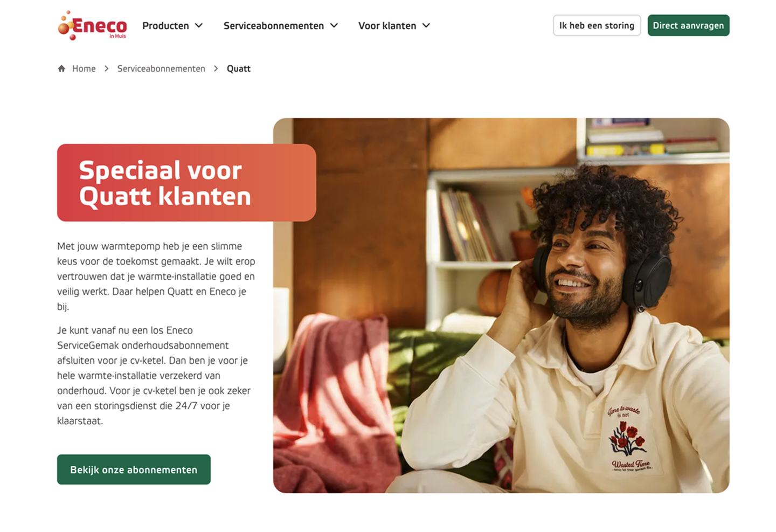Click the Voor klanten chevron arrow
Screen dimensions: 776x532
point(426,25)
